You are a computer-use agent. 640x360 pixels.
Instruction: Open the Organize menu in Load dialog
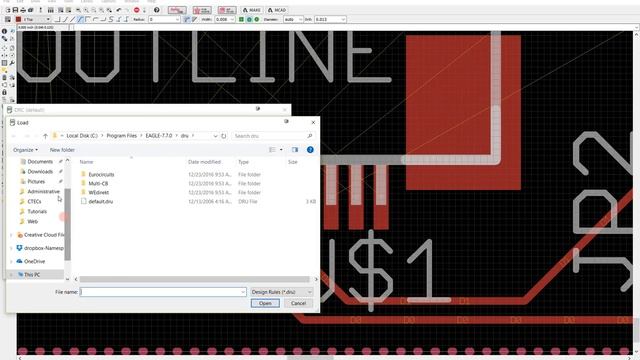pyautogui.click(x=25, y=150)
